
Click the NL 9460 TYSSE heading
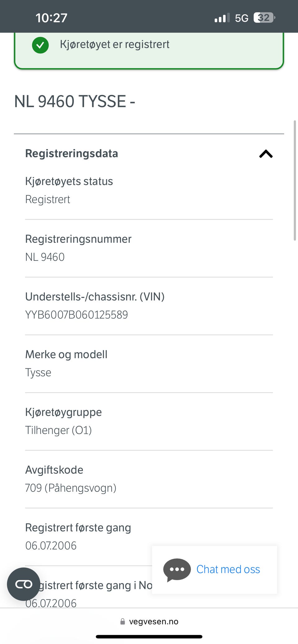click(74, 101)
